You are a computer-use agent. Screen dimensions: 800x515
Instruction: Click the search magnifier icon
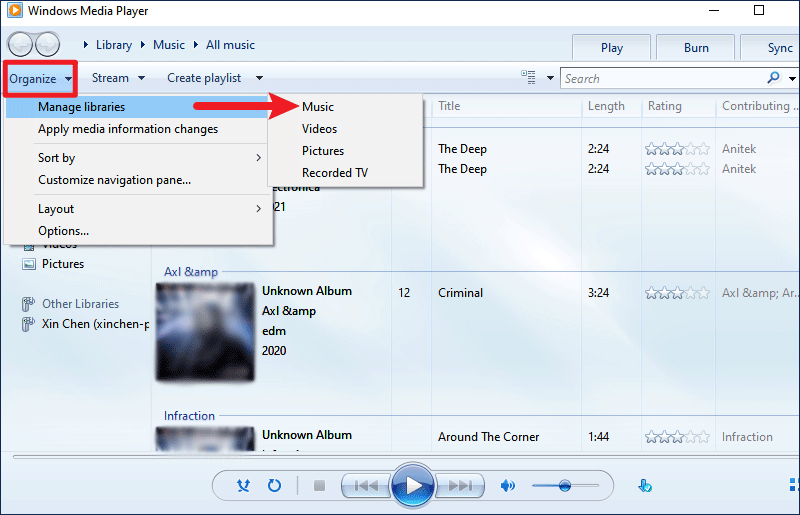773,78
